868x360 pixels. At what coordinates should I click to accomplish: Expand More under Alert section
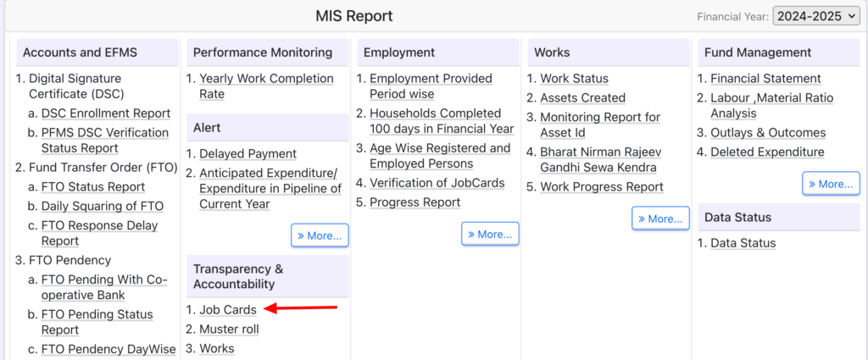(320, 235)
